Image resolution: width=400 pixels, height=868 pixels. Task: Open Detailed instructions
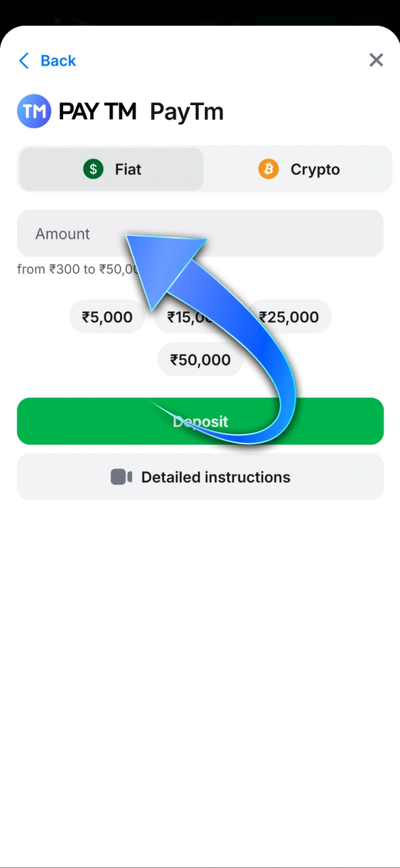tap(200, 477)
